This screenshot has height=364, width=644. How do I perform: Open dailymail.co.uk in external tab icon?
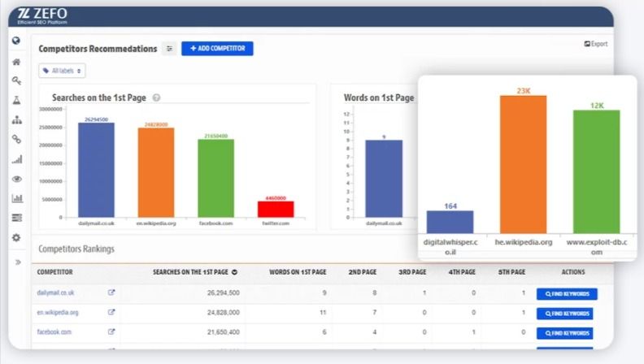pos(111,292)
